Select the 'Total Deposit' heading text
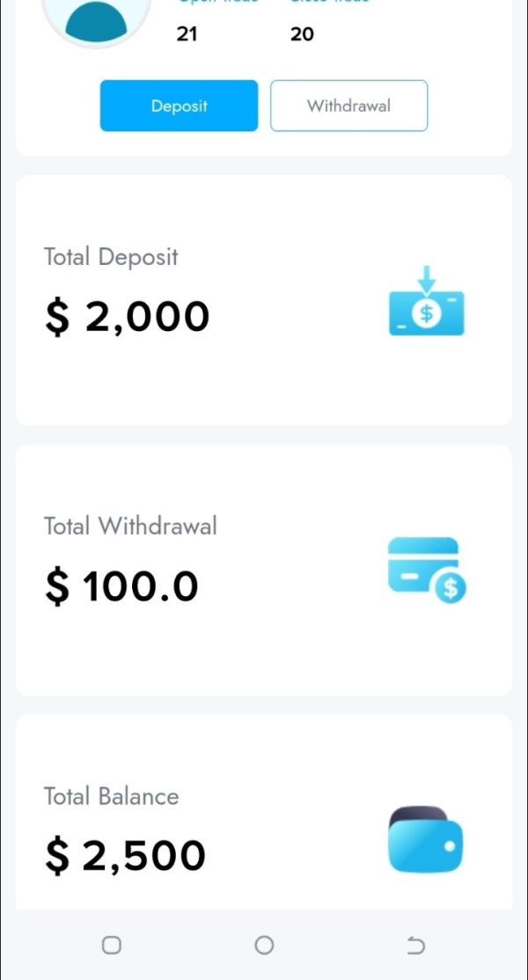Screen dimensions: 528x980 (x=111, y=257)
